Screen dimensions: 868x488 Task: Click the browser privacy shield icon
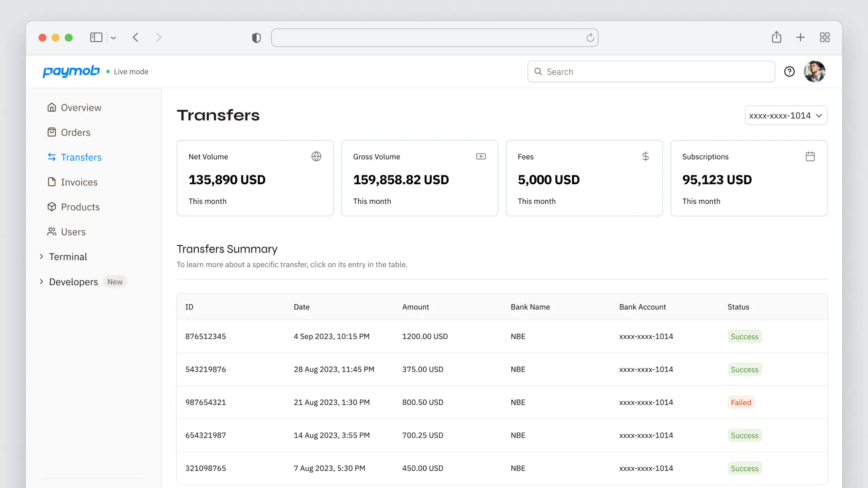(256, 38)
